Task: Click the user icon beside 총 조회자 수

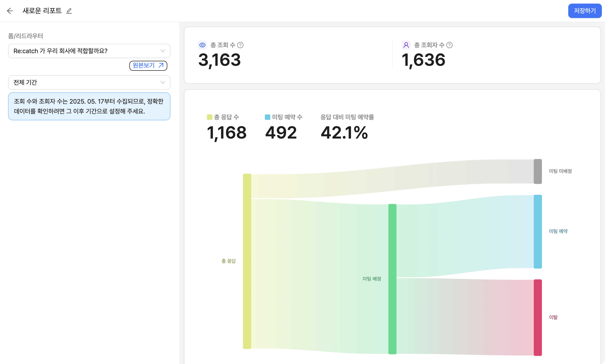Action: [x=406, y=45]
